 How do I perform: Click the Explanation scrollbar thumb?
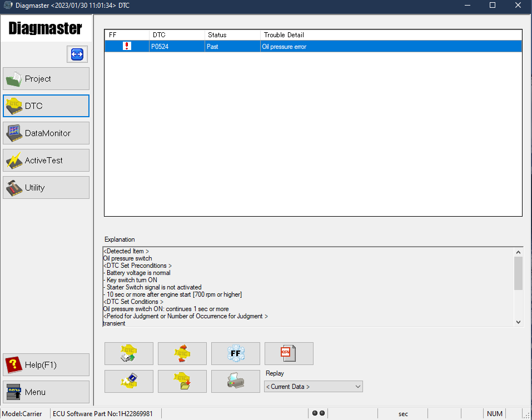(x=518, y=273)
